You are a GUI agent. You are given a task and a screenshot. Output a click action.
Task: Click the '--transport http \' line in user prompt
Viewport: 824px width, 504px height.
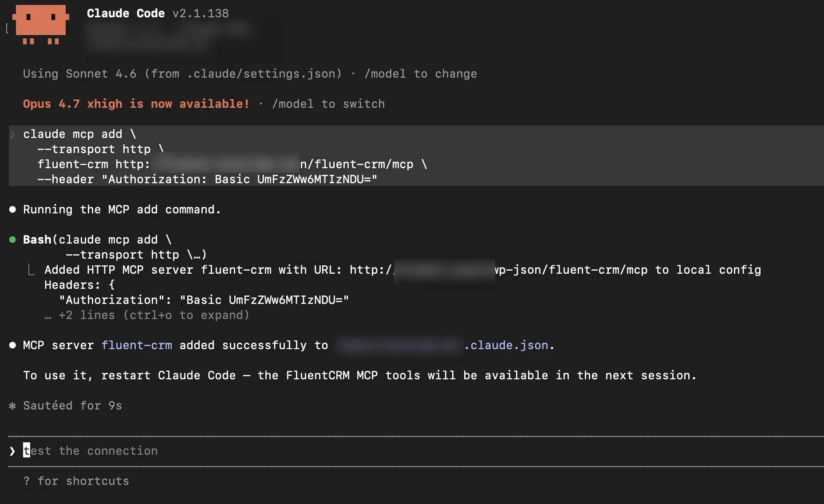coord(101,149)
